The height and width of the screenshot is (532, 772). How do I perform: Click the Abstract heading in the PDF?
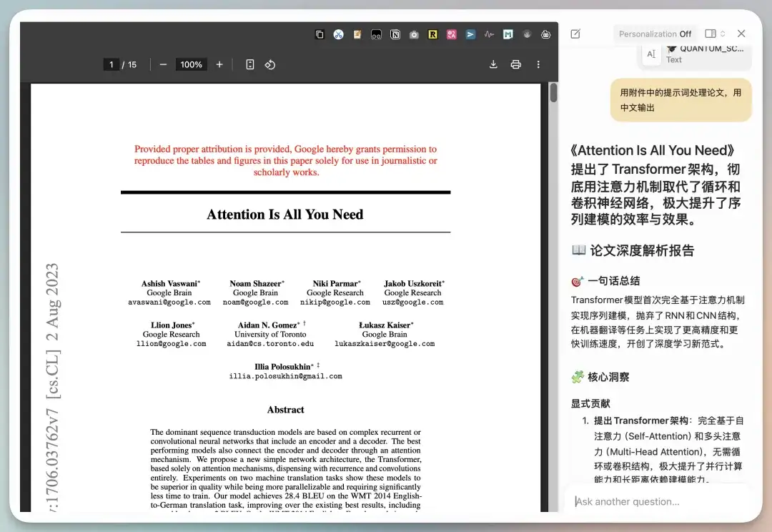pyautogui.click(x=285, y=410)
